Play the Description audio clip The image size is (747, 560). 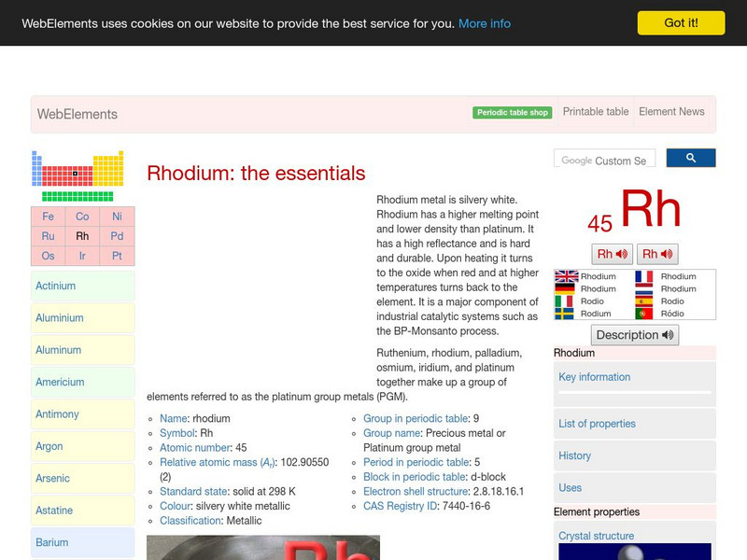[x=636, y=335]
